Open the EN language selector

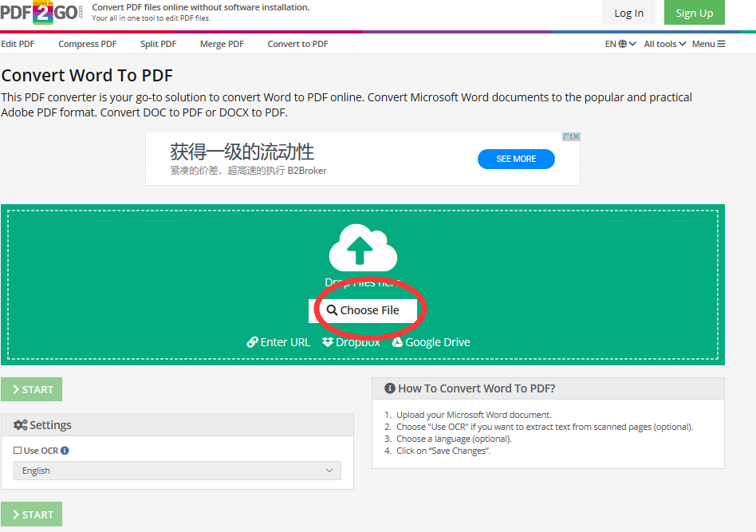point(620,44)
